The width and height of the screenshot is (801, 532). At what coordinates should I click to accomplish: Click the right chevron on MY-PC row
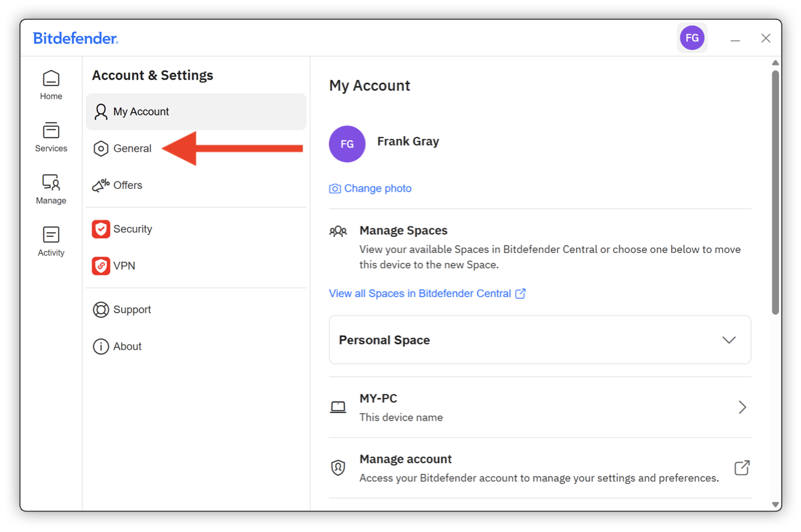[742, 407]
